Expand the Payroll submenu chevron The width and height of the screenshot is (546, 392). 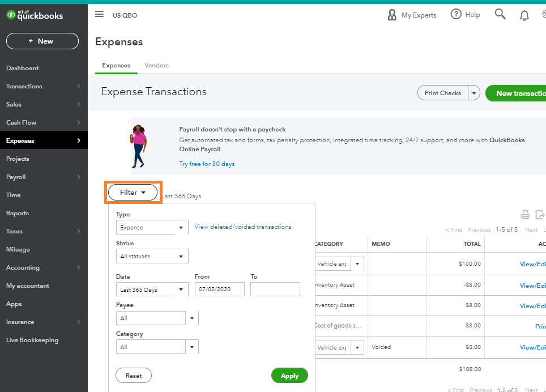pyautogui.click(x=79, y=177)
